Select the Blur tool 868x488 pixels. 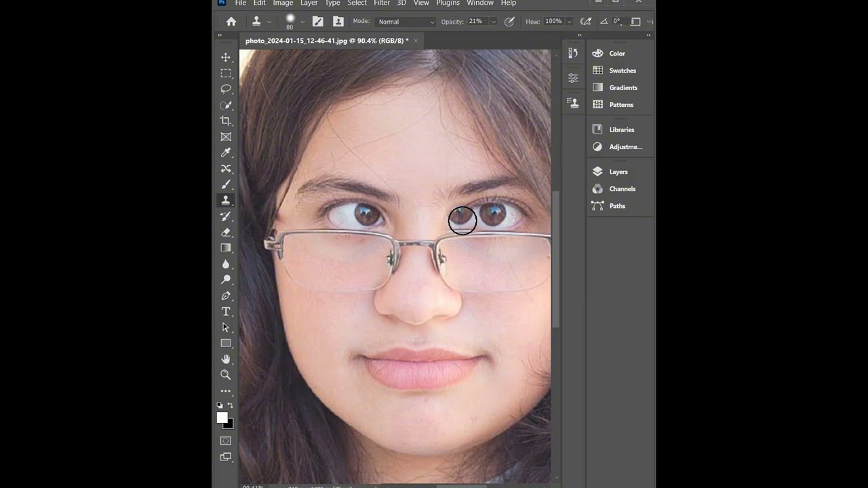tap(226, 264)
